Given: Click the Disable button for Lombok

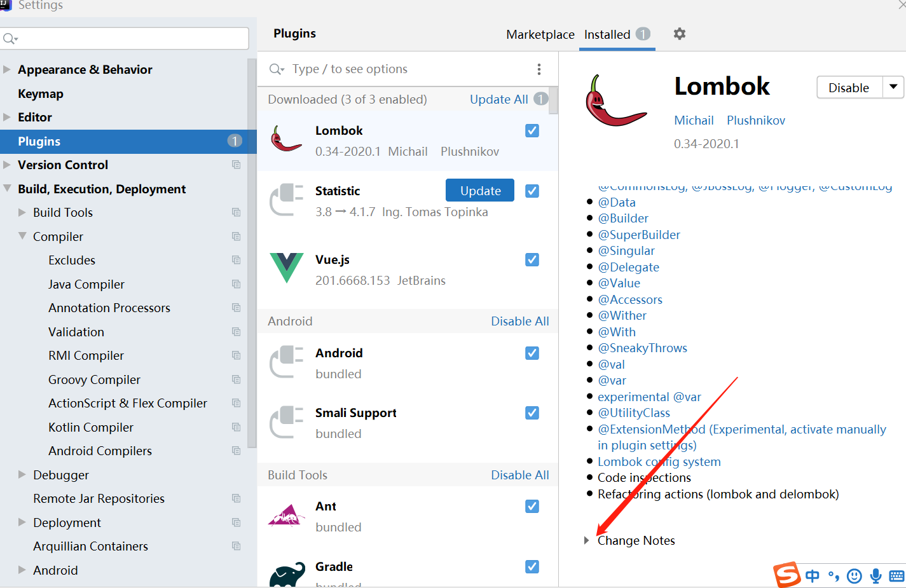Looking at the screenshot, I should pos(849,87).
